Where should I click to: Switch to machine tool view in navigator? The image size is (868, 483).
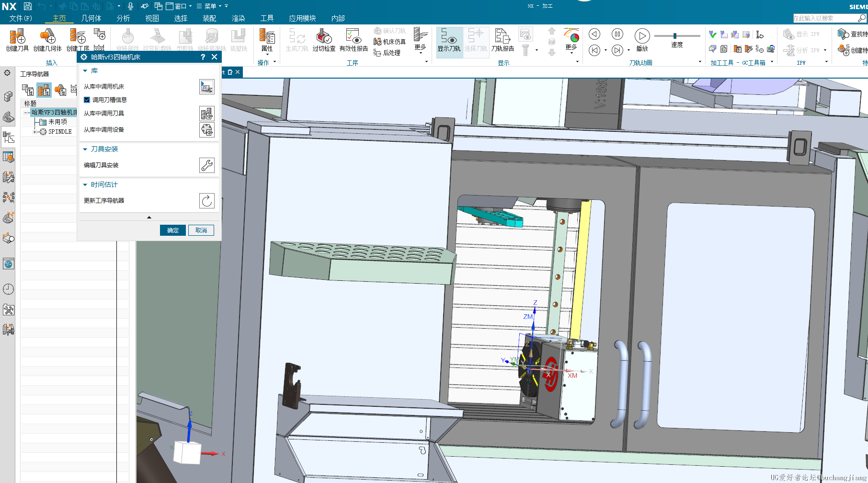click(x=44, y=90)
